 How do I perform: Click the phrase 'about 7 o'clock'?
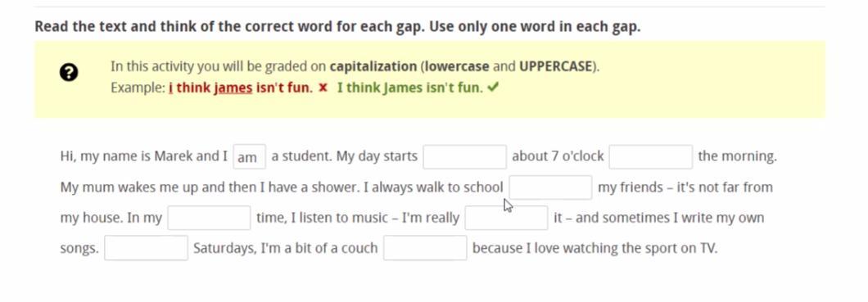(x=558, y=156)
